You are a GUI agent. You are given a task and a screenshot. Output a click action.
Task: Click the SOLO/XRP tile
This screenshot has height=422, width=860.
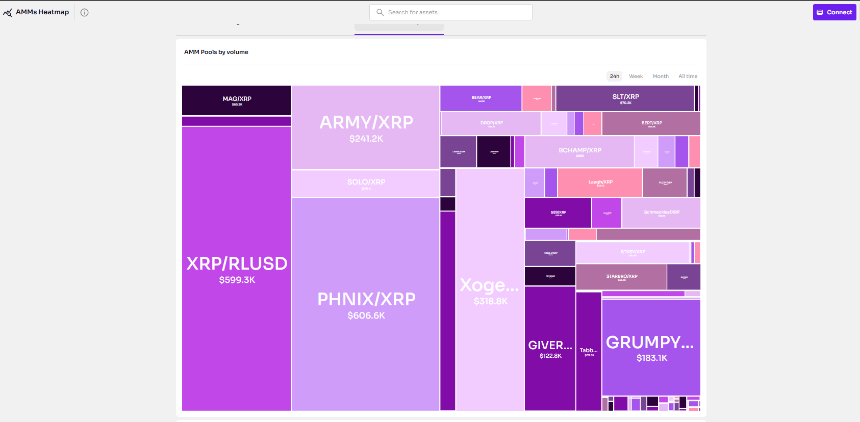point(366,183)
